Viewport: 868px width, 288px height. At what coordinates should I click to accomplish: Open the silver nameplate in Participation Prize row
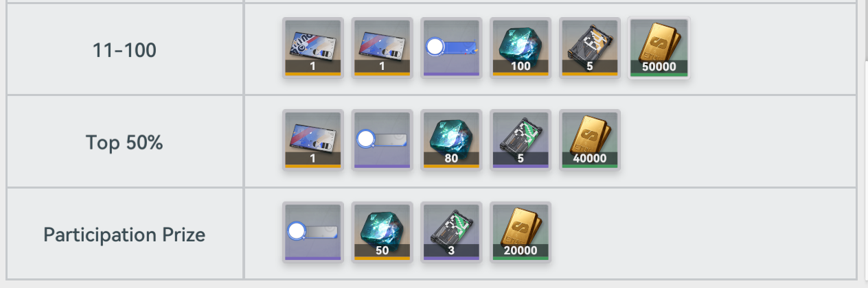[313, 232]
